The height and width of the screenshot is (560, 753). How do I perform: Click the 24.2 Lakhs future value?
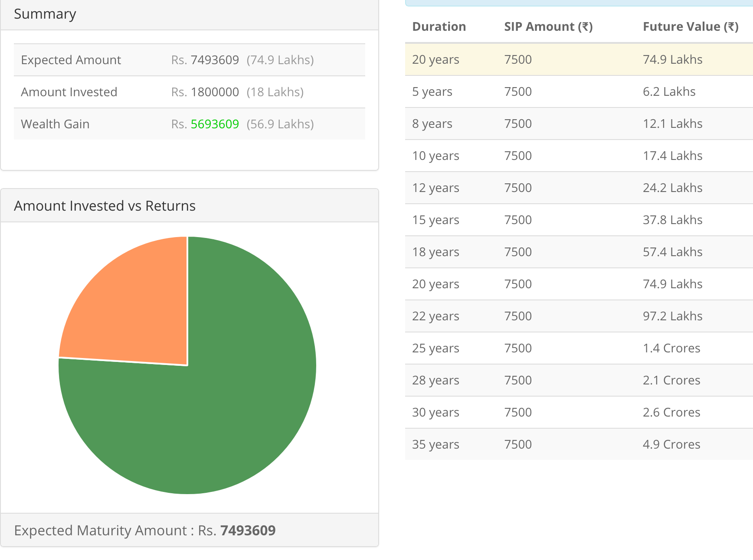672,188
